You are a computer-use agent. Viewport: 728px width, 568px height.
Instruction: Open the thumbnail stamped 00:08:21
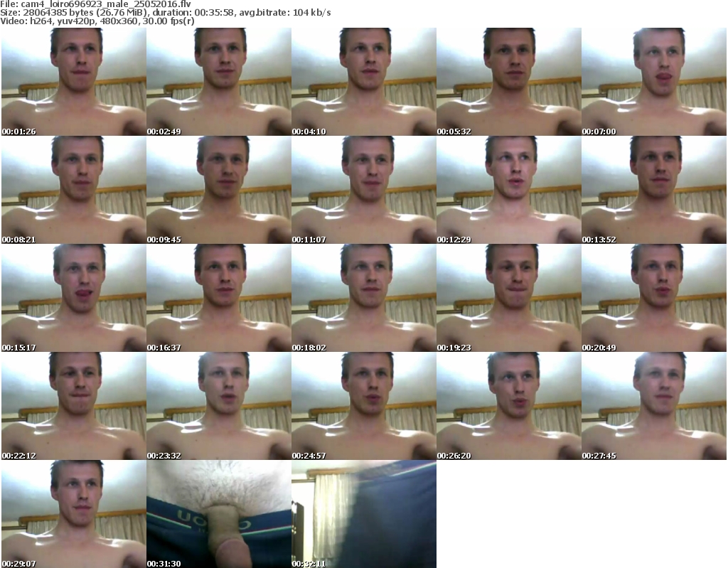point(74,190)
